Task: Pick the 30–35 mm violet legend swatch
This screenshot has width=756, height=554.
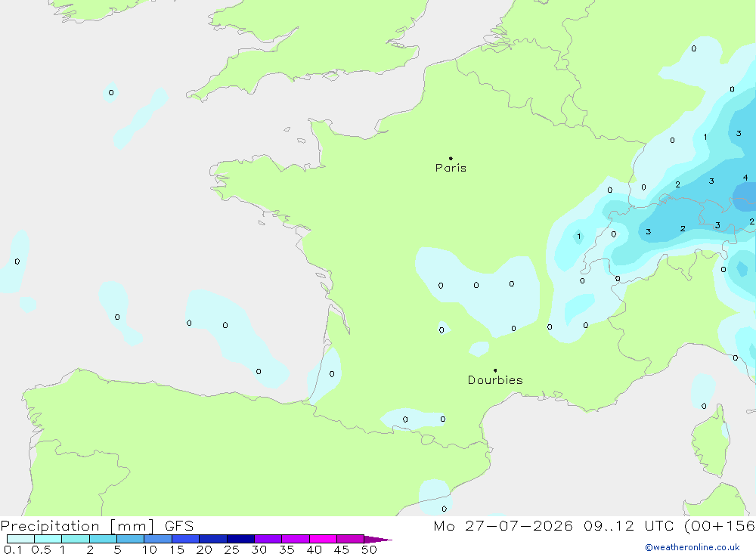Action: [268, 539]
